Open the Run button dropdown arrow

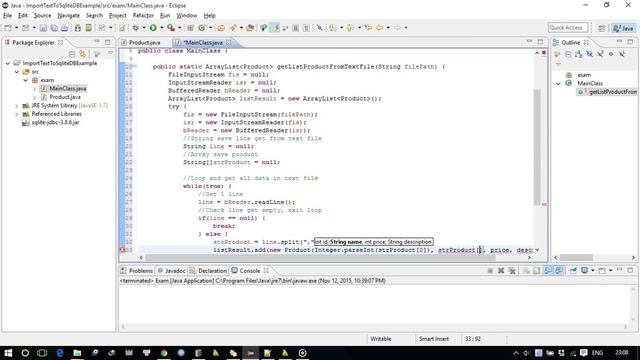162,28
